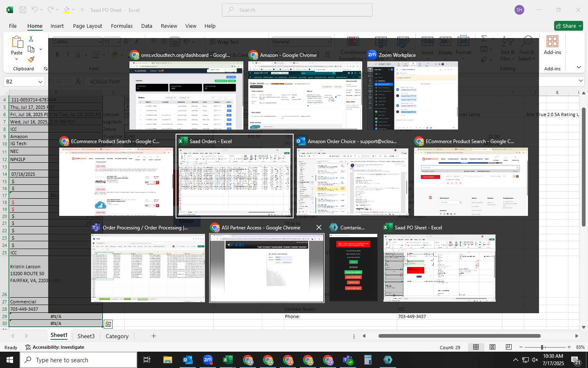Switch to the Page Layout ribbon tab
Image resolution: width=588 pixels, height=368 pixels.
[x=87, y=26]
